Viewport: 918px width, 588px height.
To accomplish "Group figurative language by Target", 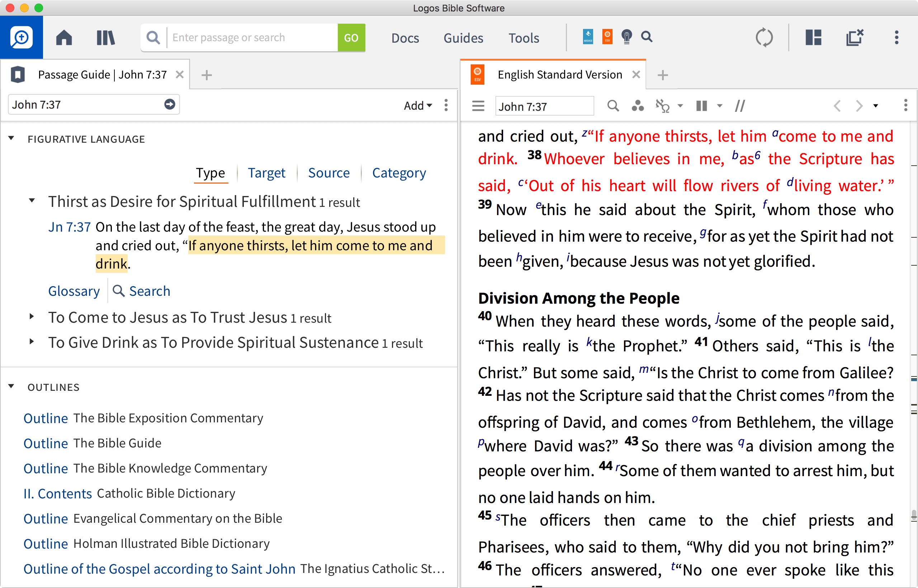I will (266, 173).
